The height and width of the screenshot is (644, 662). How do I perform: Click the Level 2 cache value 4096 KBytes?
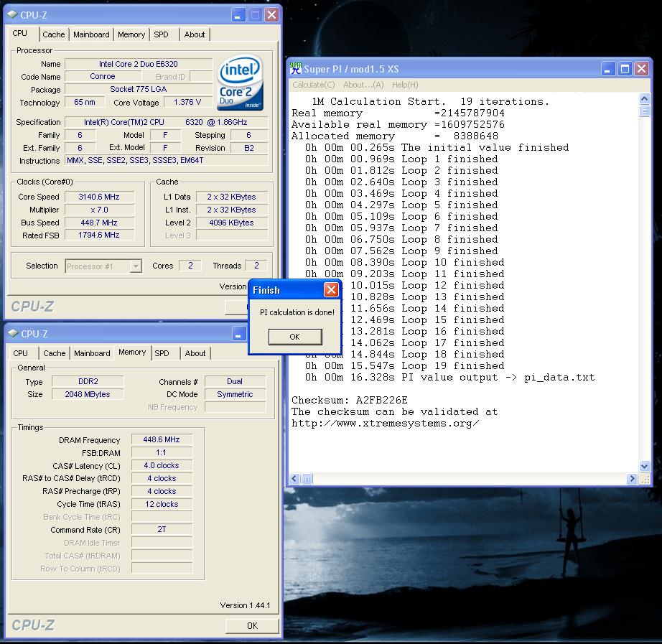point(231,223)
